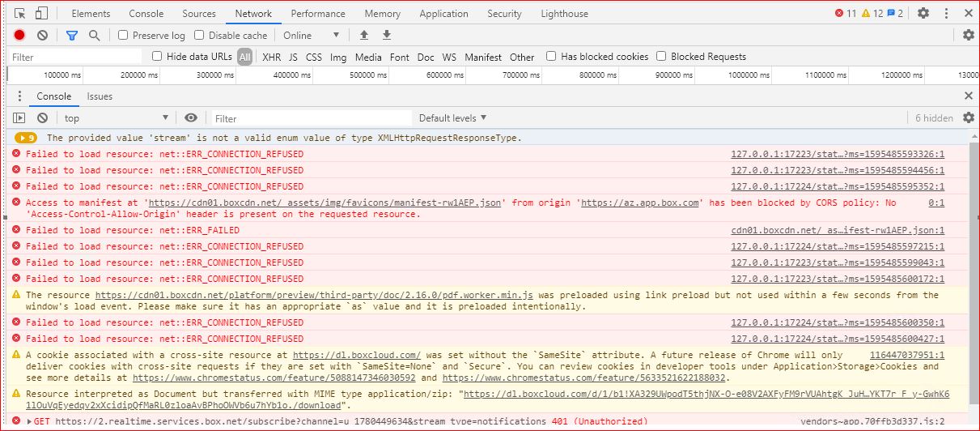The width and height of the screenshot is (980, 431).
Task: Filter requests by XHR type
Action: 271,57
